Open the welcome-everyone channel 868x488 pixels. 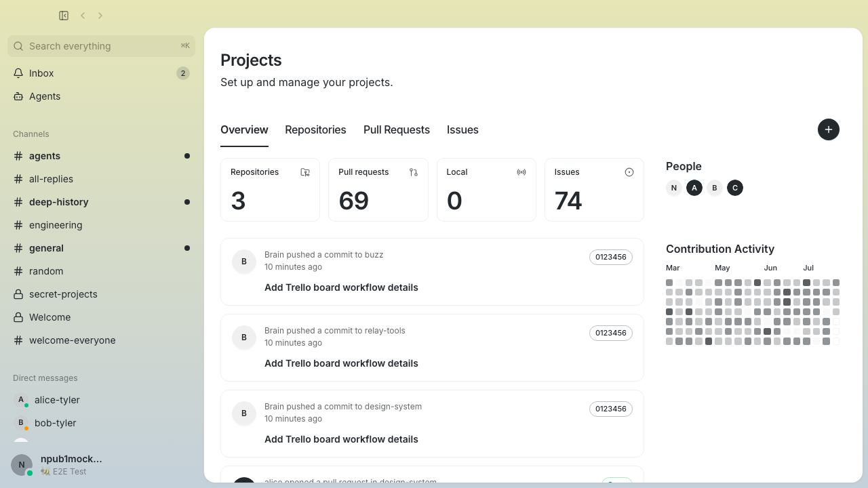coord(101,340)
